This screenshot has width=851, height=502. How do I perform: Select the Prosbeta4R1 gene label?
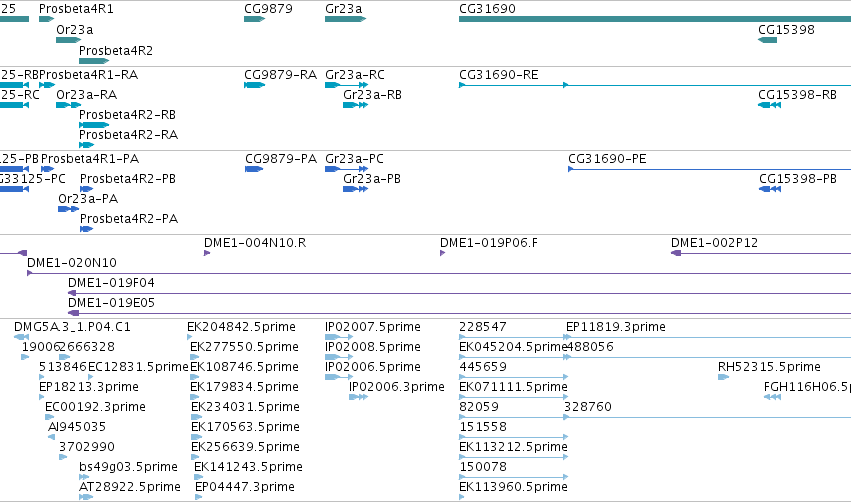click(77, 9)
